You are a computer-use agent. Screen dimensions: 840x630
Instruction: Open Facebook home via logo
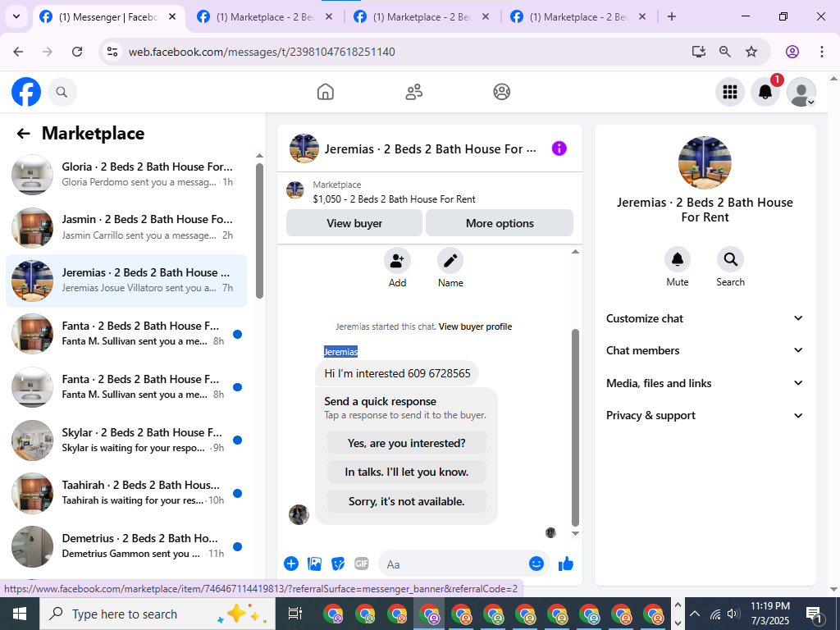point(25,92)
